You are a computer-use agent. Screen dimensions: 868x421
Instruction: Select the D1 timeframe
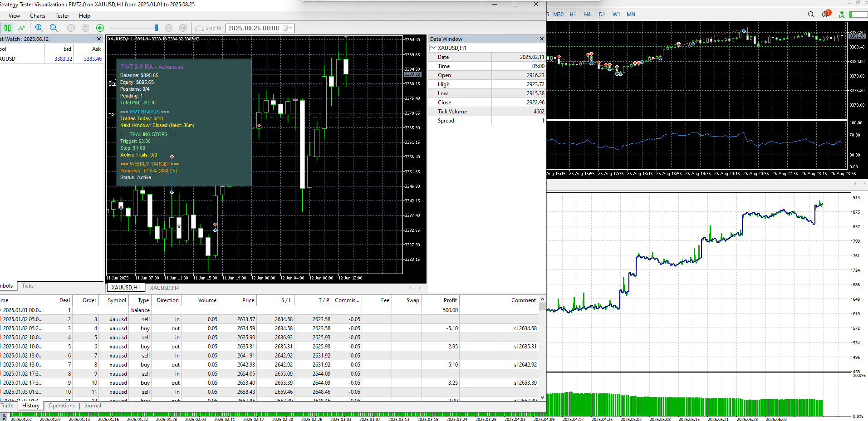(602, 14)
